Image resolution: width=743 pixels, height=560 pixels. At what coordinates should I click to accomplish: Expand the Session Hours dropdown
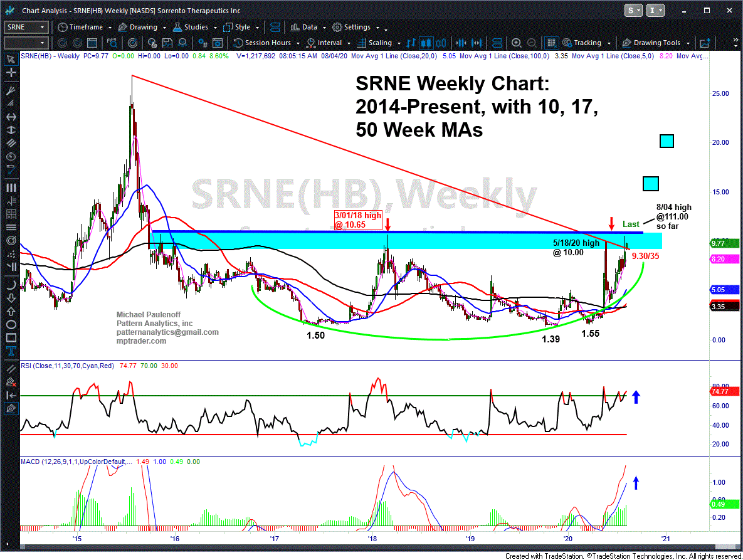(298, 43)
